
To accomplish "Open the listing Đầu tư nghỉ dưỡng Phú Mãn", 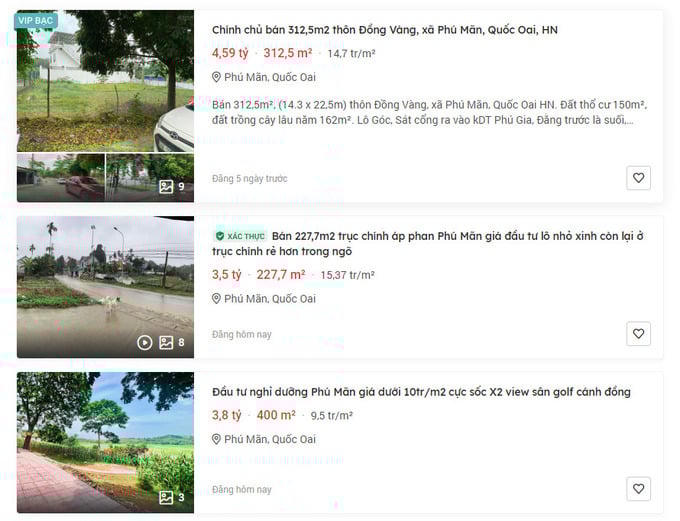I will [421, 392].
